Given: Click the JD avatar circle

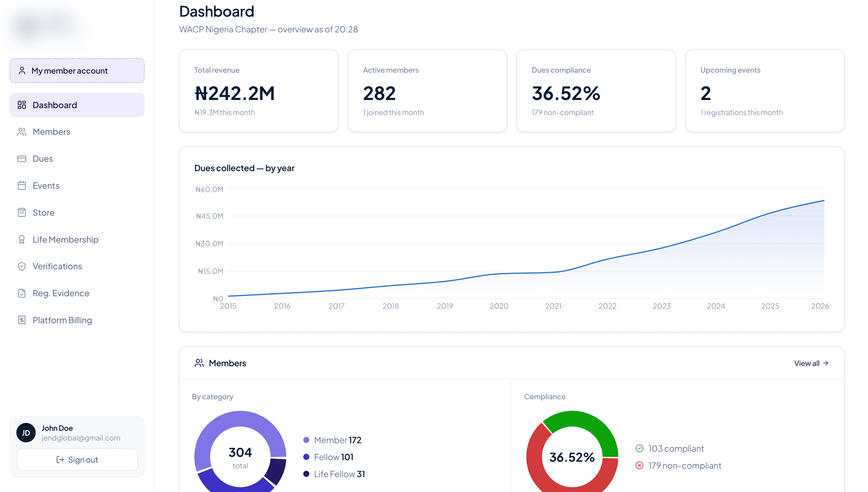Looking at the screenshot, I should pos(26,433).
